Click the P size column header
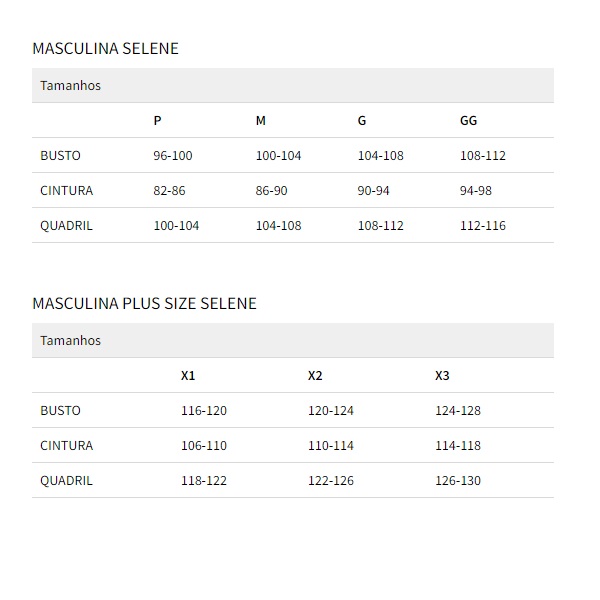Screen dimensions: 600x600 coord(157,121)
